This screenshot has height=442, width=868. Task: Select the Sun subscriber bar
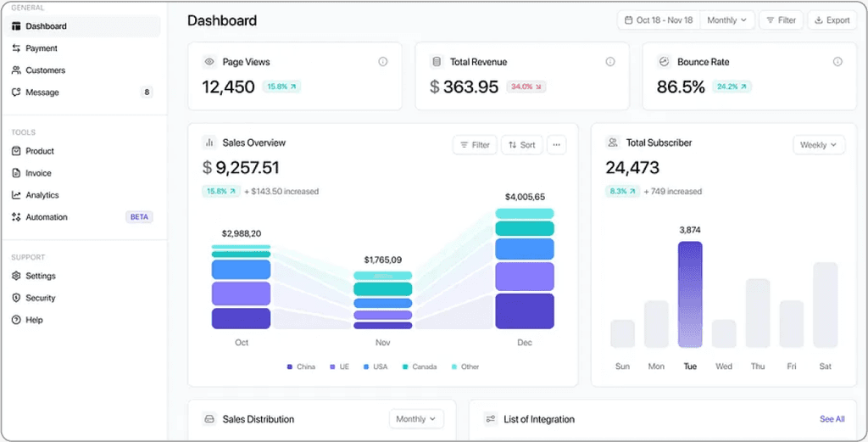(x=623, y=333)
